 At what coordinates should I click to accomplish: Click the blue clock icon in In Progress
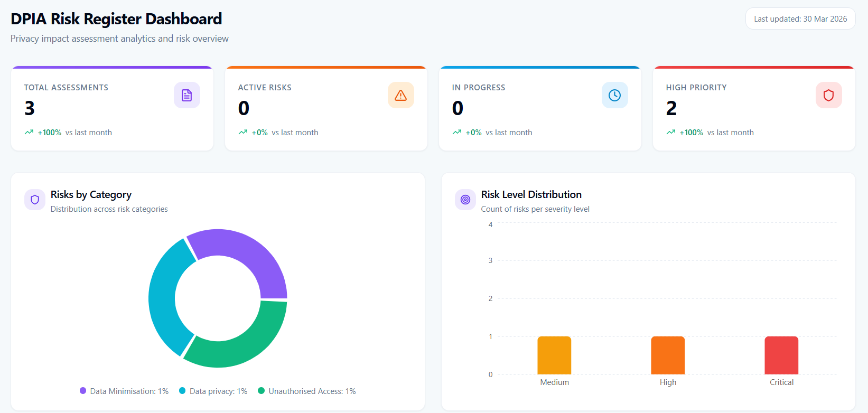coord(614,95)
